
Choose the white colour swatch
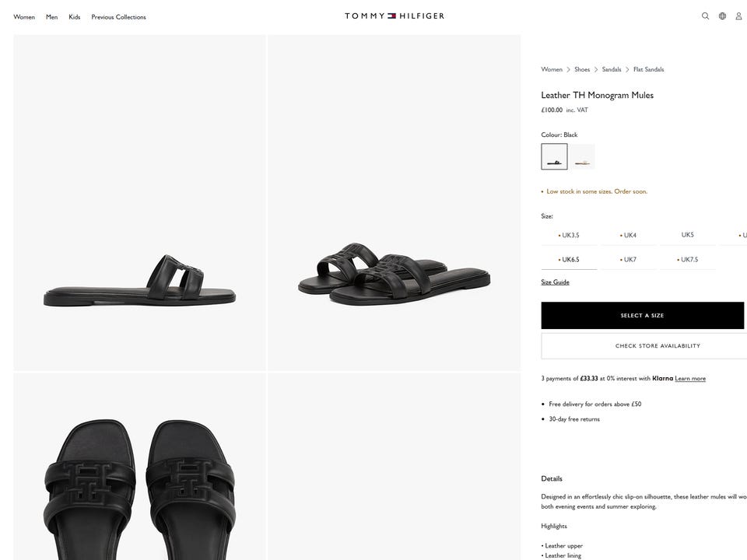pyautogui.click(x=583, y=156)
